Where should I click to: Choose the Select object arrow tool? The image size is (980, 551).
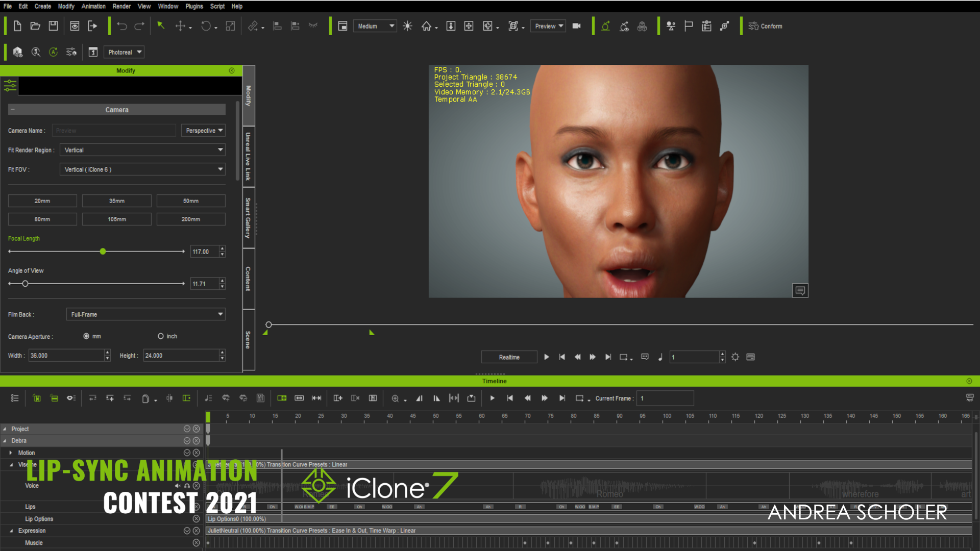pyautogui.click(x=161, y=26)
